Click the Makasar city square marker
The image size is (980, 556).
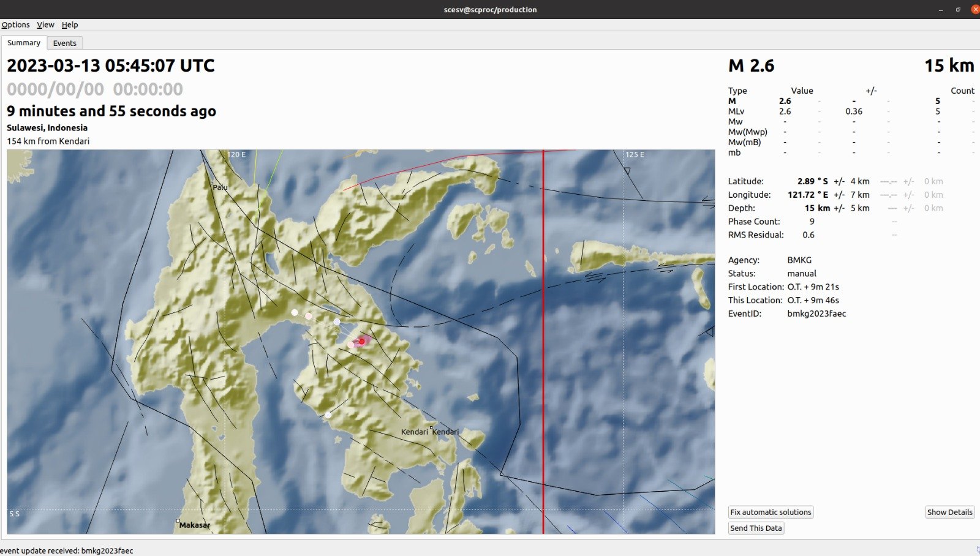tap(178, 521)
